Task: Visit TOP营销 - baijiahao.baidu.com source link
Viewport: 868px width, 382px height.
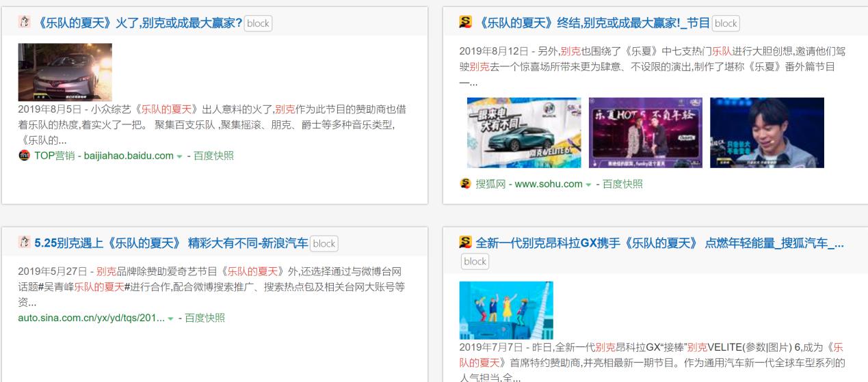Action: [104, 156]
